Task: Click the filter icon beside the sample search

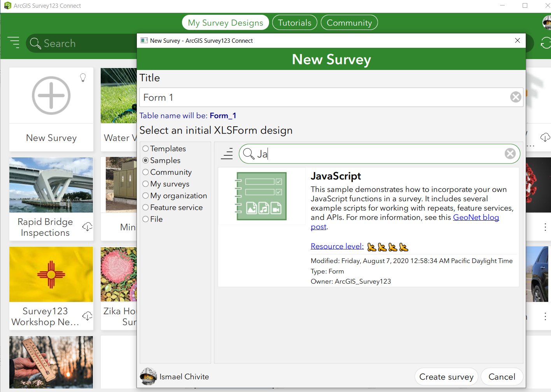Action: (x=227, y=153)
